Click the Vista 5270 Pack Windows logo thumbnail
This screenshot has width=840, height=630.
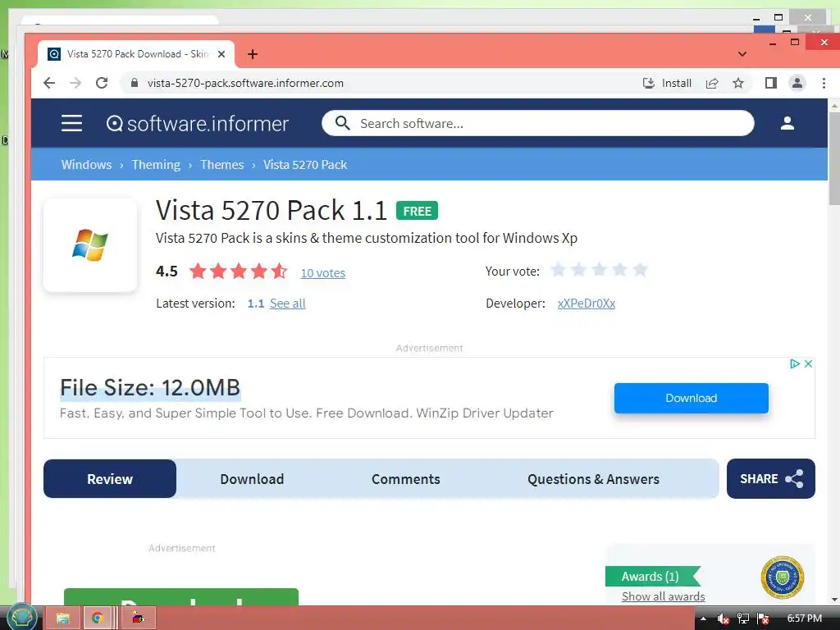[x=90, y=244]
